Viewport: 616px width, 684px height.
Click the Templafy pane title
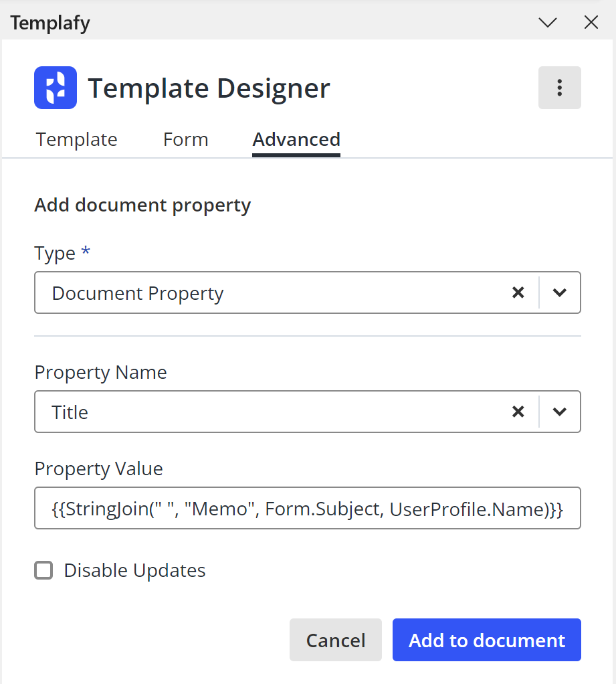pos(50,23)
